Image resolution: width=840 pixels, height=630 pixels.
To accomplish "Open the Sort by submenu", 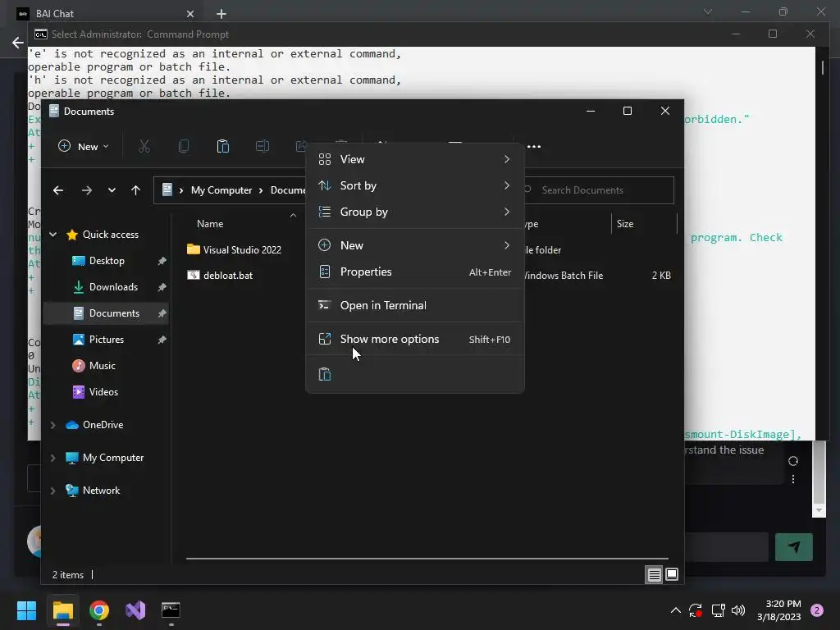I will [414, 185].
